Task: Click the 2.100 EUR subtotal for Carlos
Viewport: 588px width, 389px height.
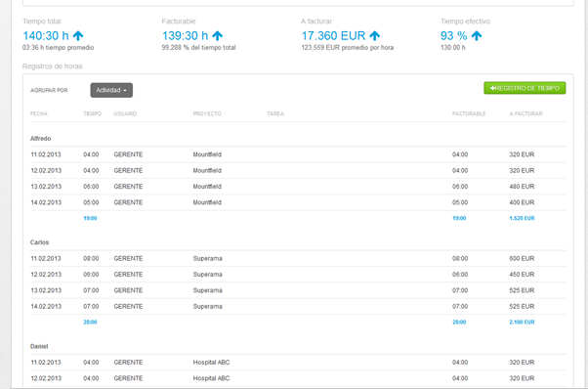Action: pos(522,323)
